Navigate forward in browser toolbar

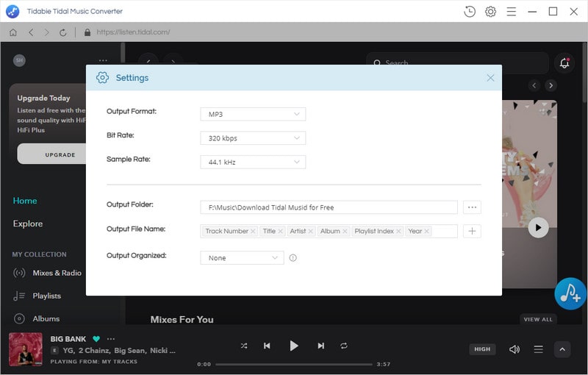click(x=47, y=32)
